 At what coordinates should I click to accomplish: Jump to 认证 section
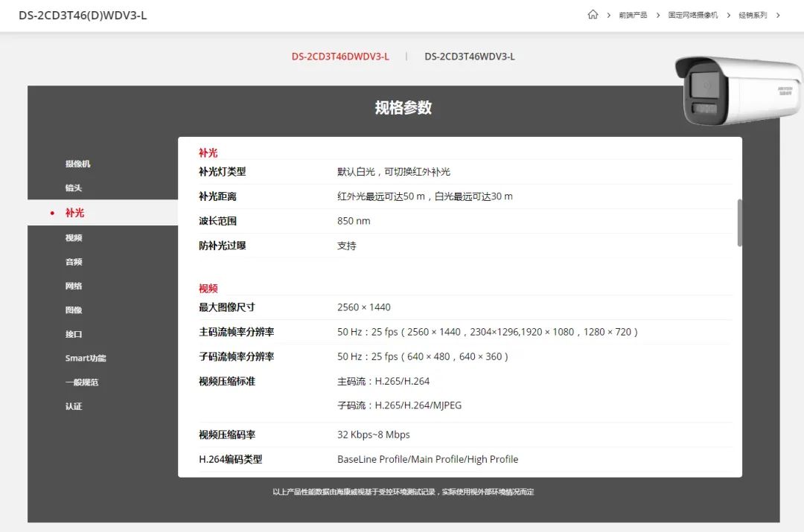click(x=73, y=406)
